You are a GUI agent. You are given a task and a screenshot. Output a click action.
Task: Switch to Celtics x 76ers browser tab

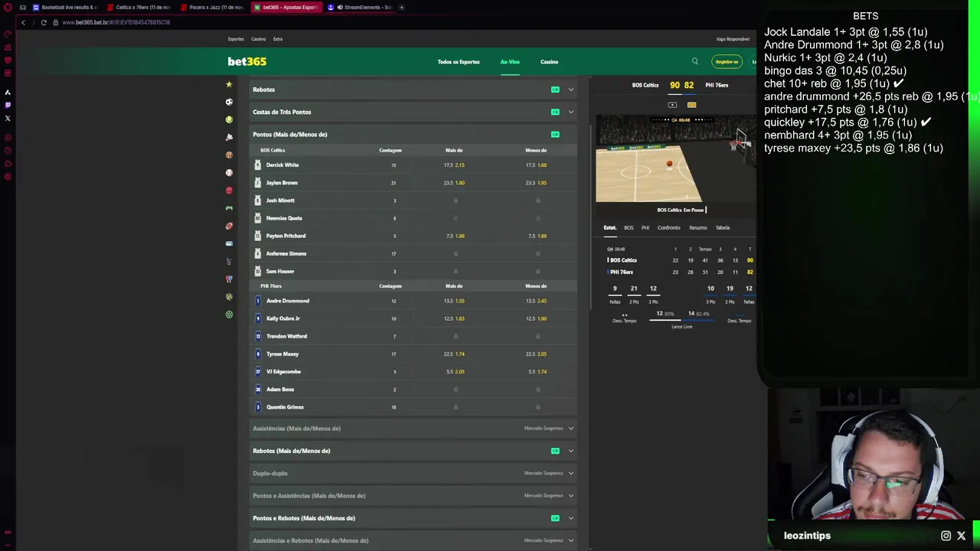tap(139, 8)
